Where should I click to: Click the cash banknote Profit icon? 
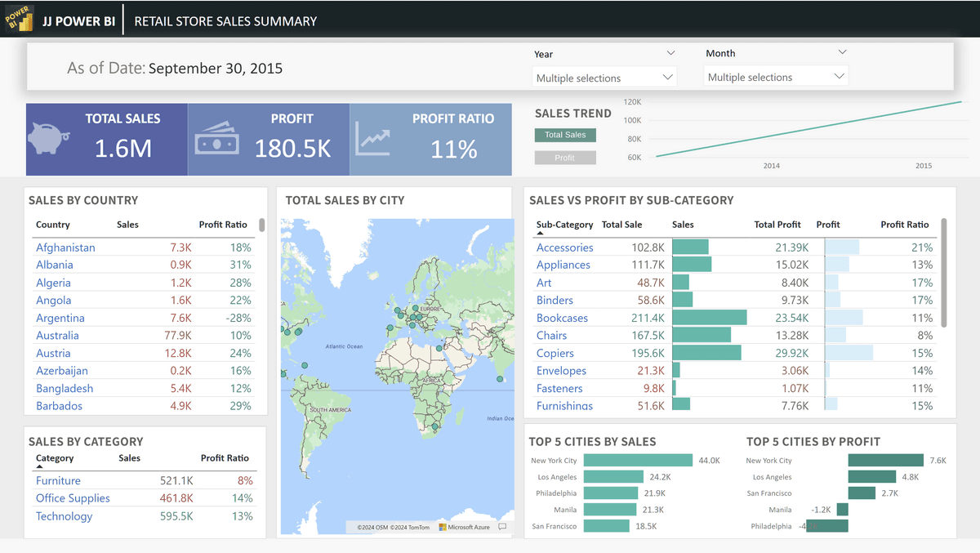point(216,140)
